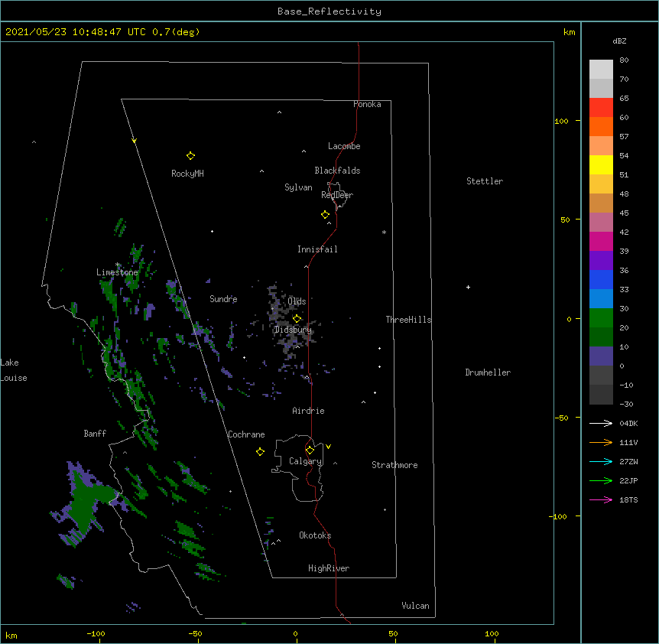The height and width of the screenshot is (644, 659).
Task: Select the yellow diamond marker east of Cochrane
Action: [260, 451]
